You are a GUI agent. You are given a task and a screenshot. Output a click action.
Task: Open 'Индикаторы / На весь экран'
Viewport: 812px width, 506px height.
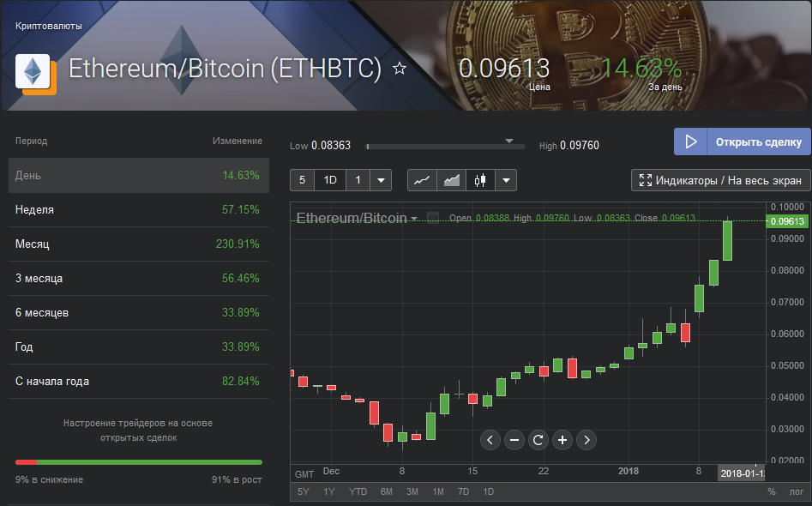point(721,180)
